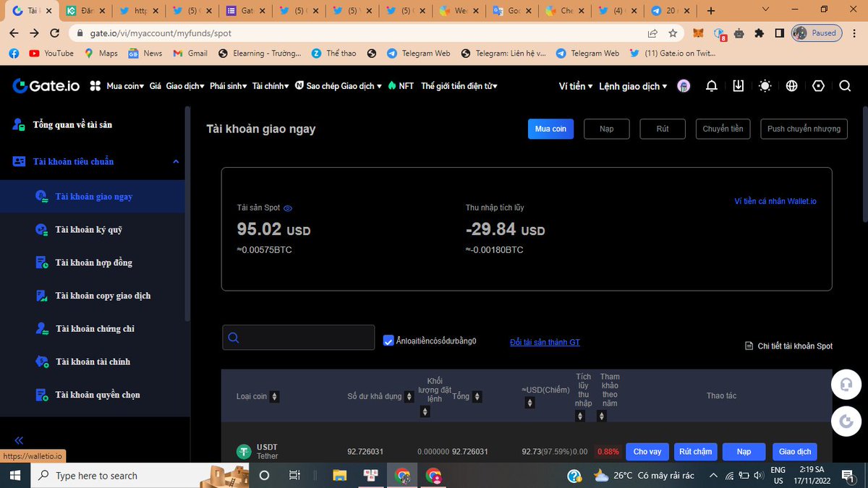Screen dimensions: 868x488
Task: Select Tài khoản hợp đồng sidebar item
Action: [93, 262]
